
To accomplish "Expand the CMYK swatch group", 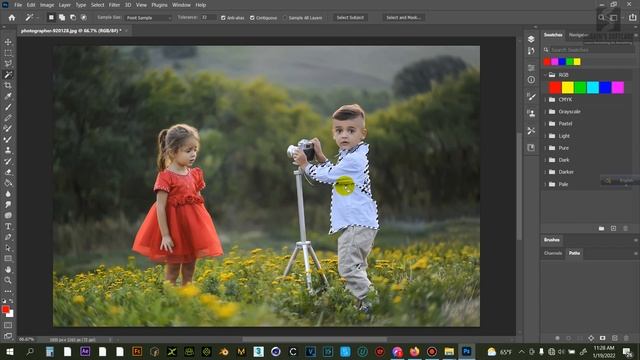I will [545, 100].
